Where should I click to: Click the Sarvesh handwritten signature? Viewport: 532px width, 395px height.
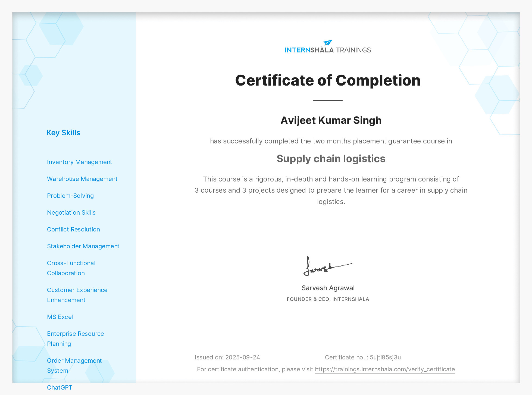tap(328, 266)
